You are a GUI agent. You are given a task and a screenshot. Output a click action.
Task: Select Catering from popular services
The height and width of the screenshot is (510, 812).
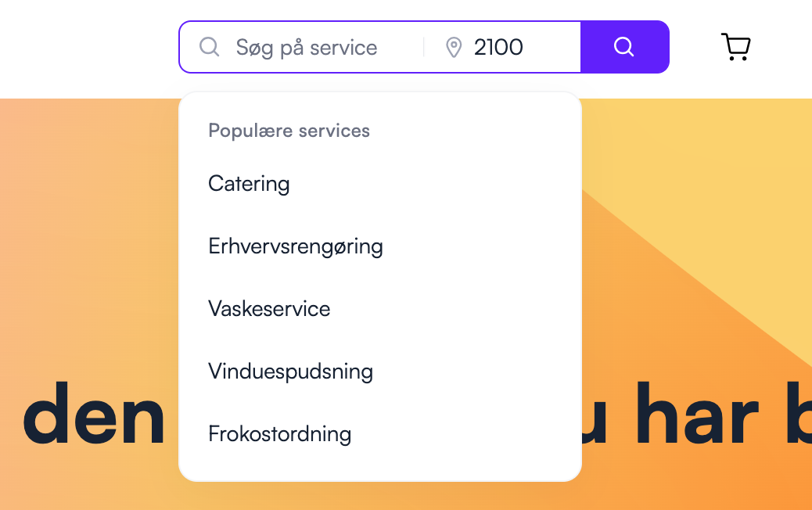[249, 184]
